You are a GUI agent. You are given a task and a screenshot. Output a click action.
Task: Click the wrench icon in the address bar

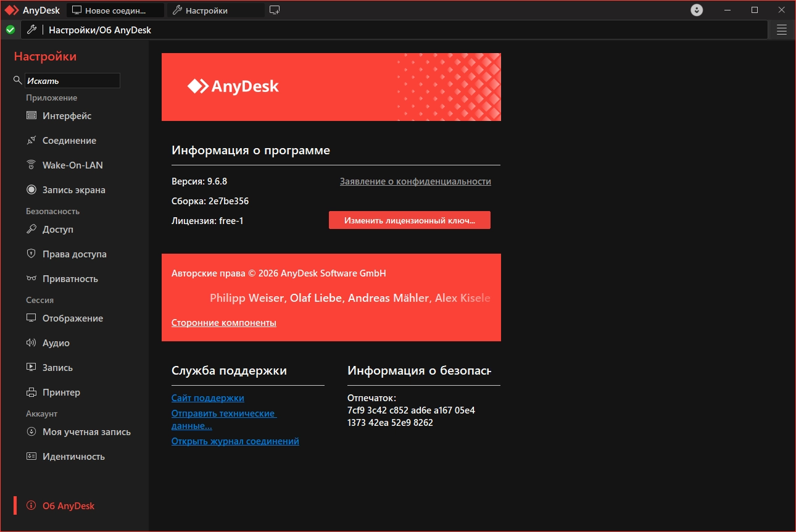pos(32,30)
